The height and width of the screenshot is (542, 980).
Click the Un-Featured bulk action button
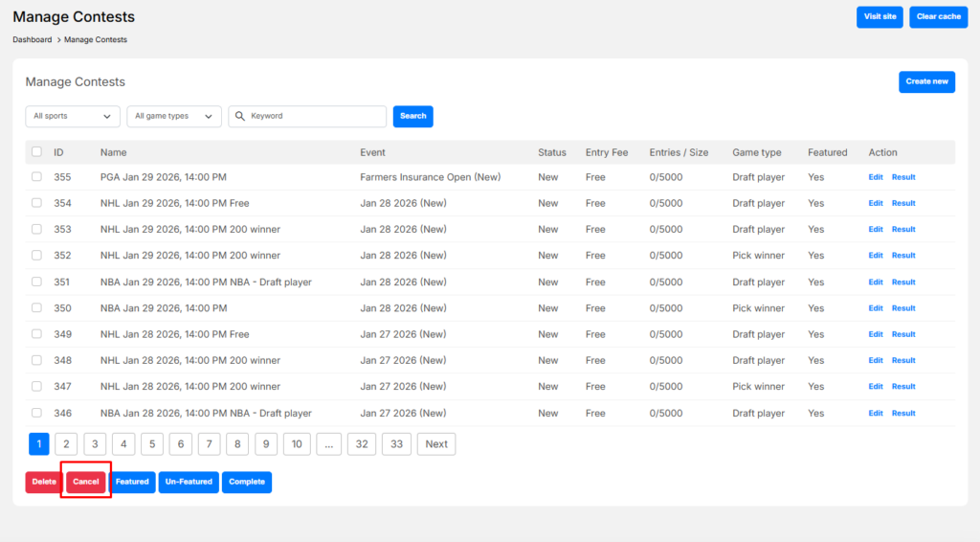[189, 482]
